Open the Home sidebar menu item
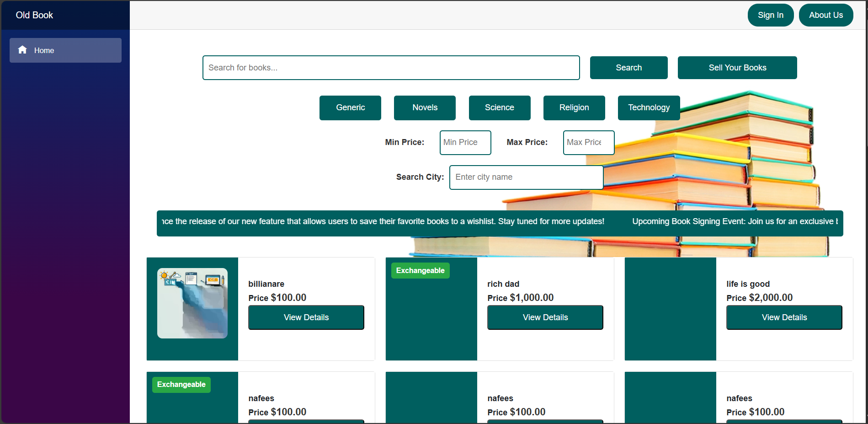The image size is (868, 424). (x=65, y=50)
